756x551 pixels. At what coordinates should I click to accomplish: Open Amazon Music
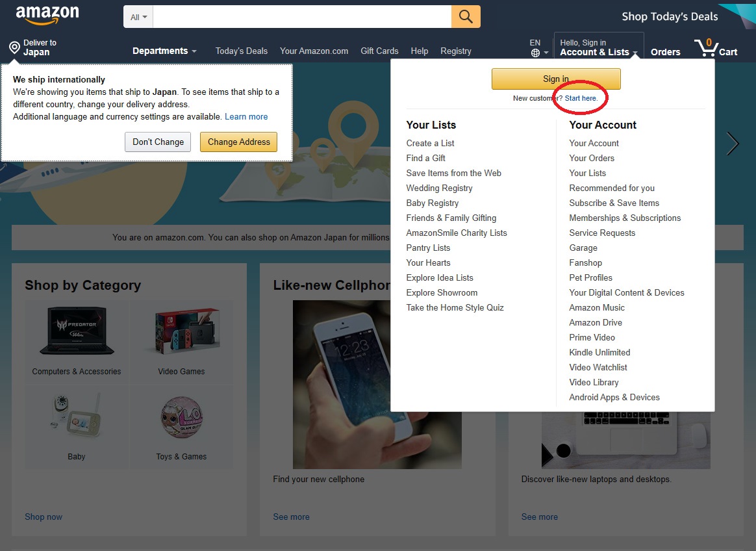pyautogui.click(x=596, y=308)
